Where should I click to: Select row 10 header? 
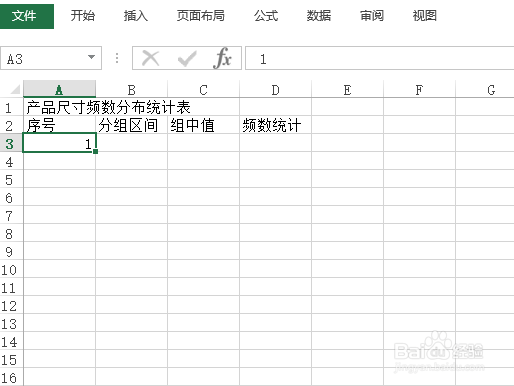coord(11,269)
